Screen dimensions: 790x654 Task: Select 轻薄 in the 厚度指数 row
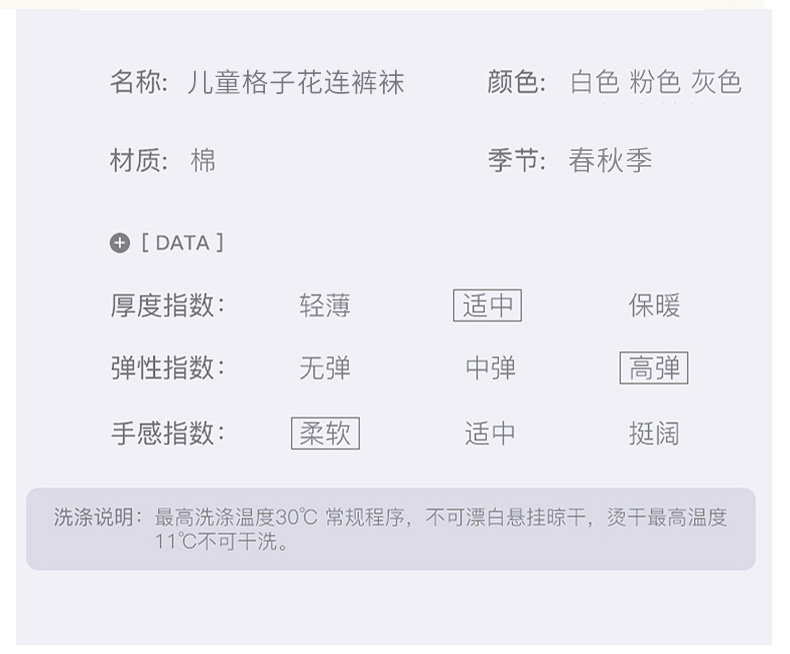tap(325, 306)
